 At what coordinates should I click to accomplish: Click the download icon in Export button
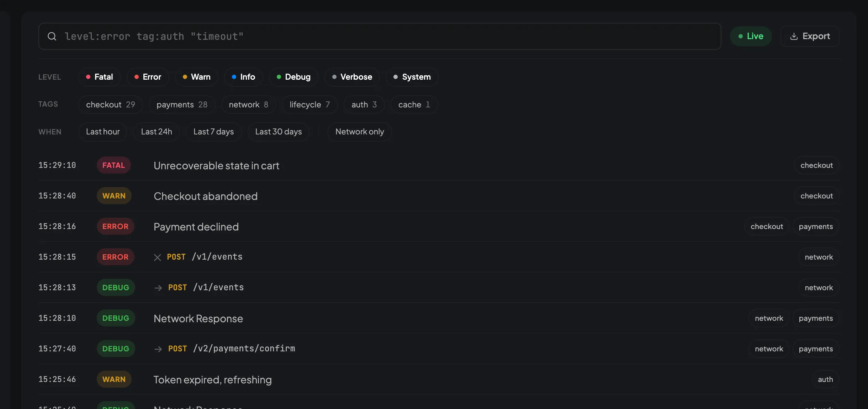[794, 36]
